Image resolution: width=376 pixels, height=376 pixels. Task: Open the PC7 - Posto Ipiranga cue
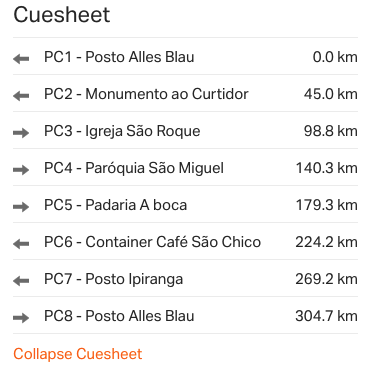pos(185,278)
